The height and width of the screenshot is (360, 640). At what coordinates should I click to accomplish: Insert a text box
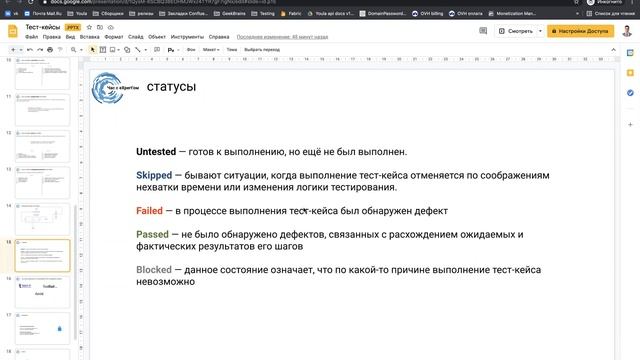click(103, 50)
